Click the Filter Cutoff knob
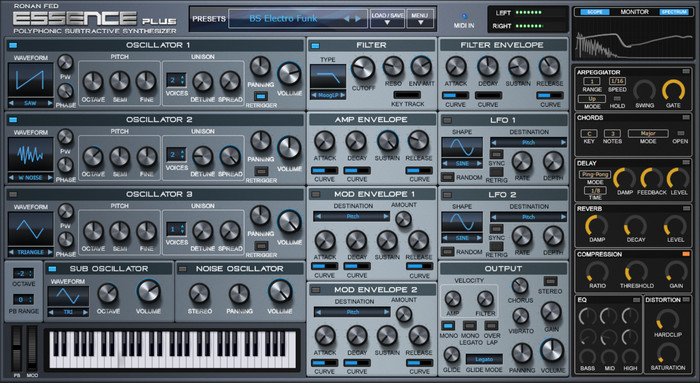 [363, 68]
